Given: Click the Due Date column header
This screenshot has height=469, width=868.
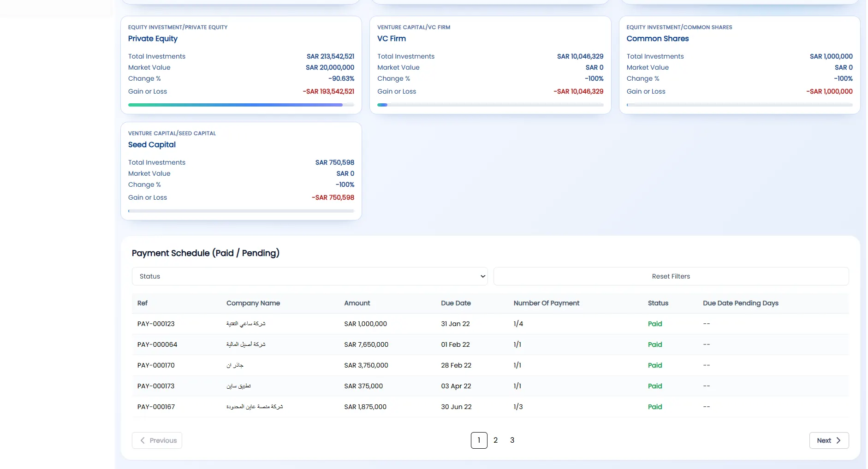Looking at the screenshot, I should [456, 303].
